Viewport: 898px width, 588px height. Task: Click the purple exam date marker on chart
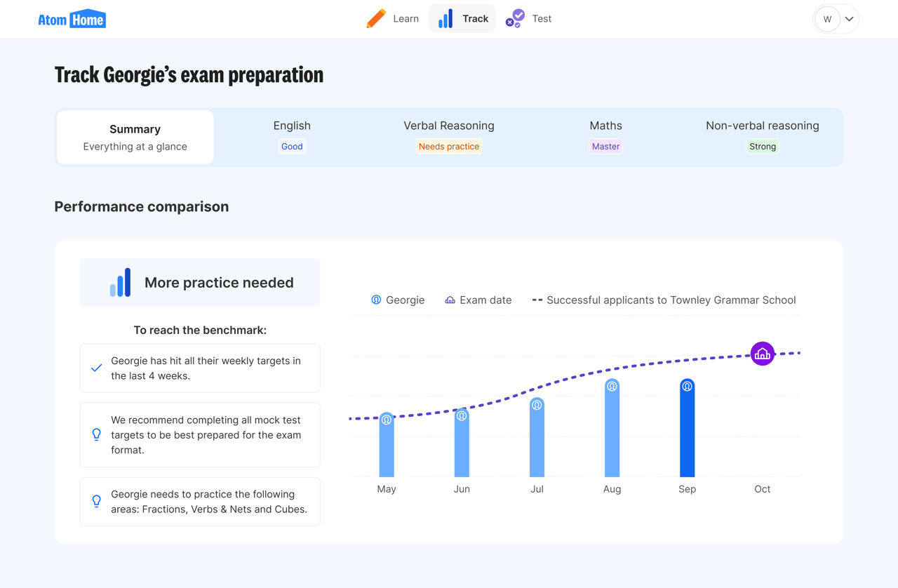tap(762, 354)
